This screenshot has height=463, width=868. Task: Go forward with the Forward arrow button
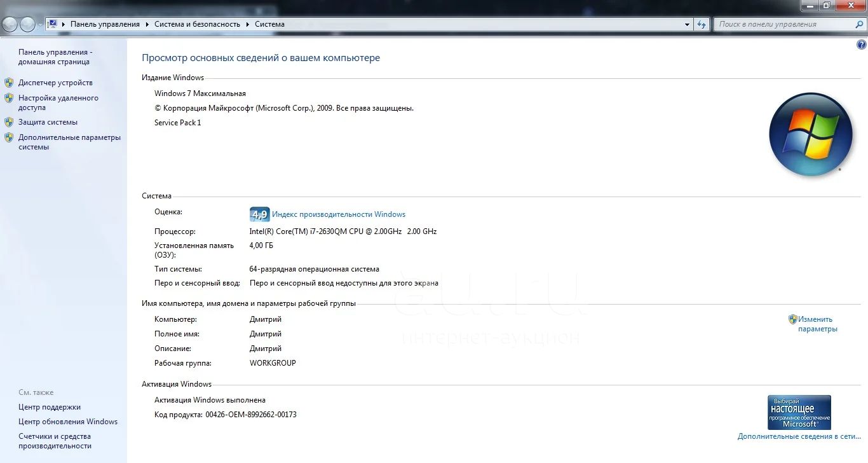[x=27, y=25]
